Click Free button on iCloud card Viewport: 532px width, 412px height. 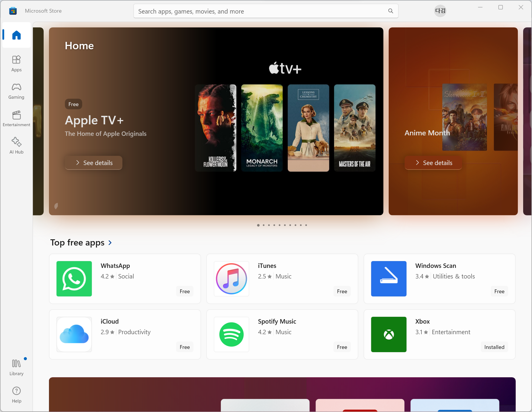(185, 347)
